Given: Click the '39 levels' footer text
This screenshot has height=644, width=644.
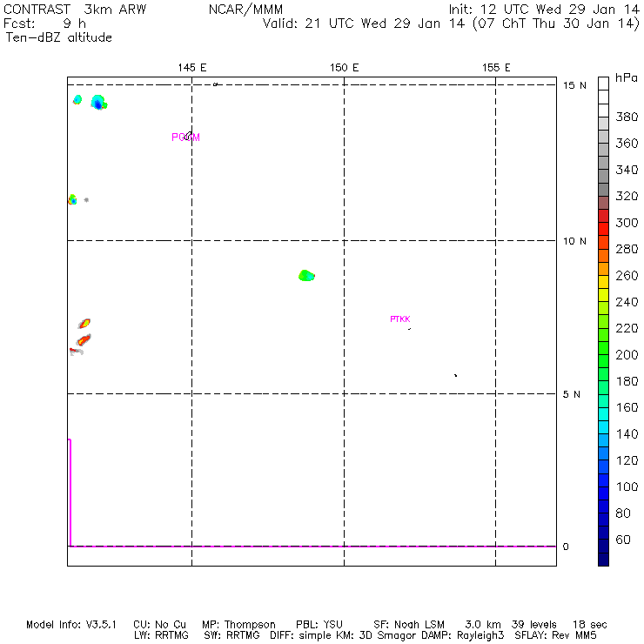Looking at the screenshot, I should [534, 625].
